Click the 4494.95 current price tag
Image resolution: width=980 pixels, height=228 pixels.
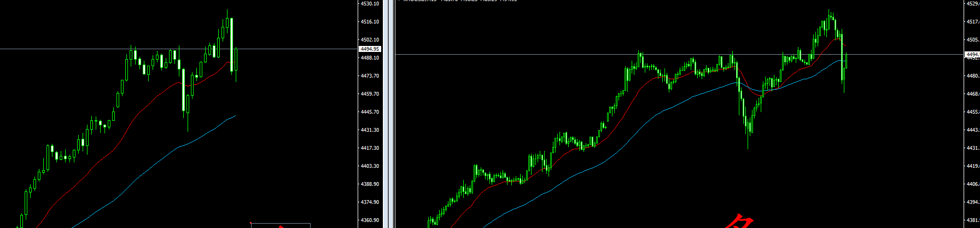tap(370, 49)
